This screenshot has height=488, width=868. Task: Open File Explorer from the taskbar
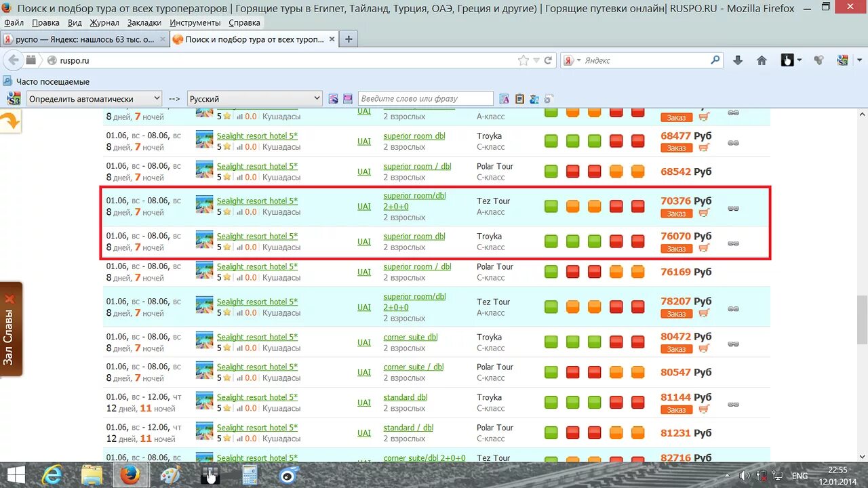pos(92,475)
